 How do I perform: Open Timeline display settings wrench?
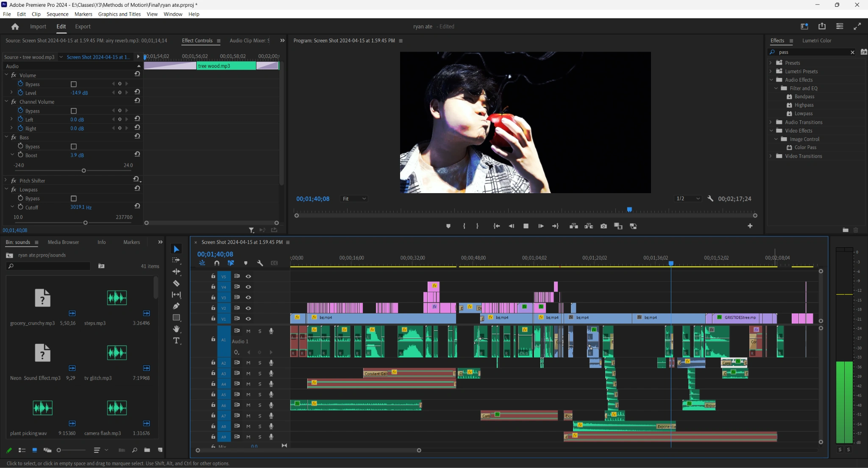260,263
